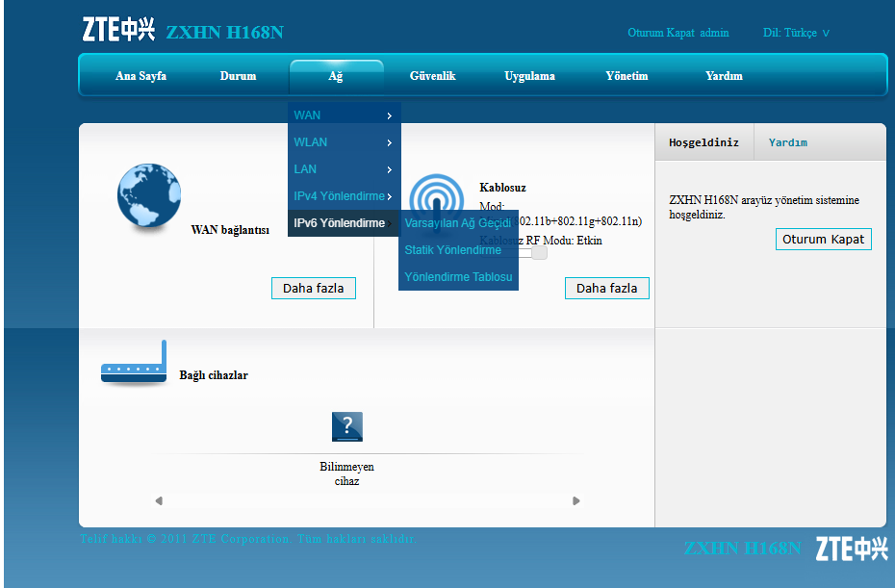Click the Bağlı cihazlar heading
895x588 pixels.
click(x=214, y=375)
